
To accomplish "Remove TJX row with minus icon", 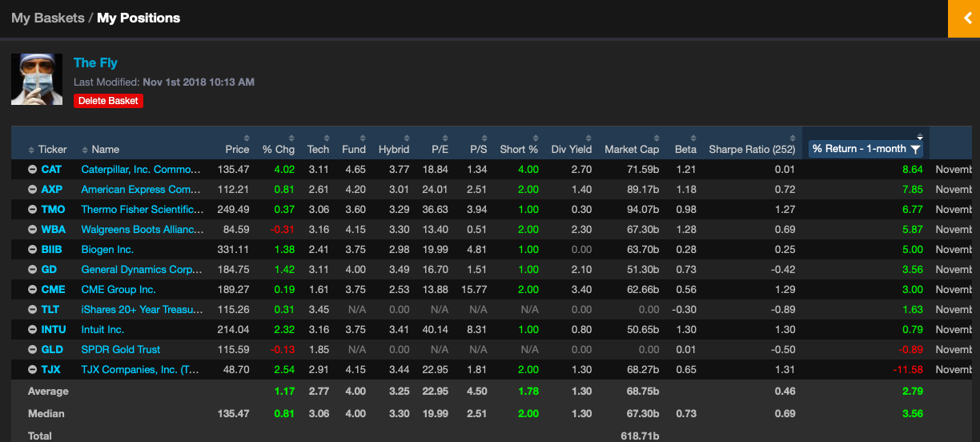I will click(x=32, y=370).
